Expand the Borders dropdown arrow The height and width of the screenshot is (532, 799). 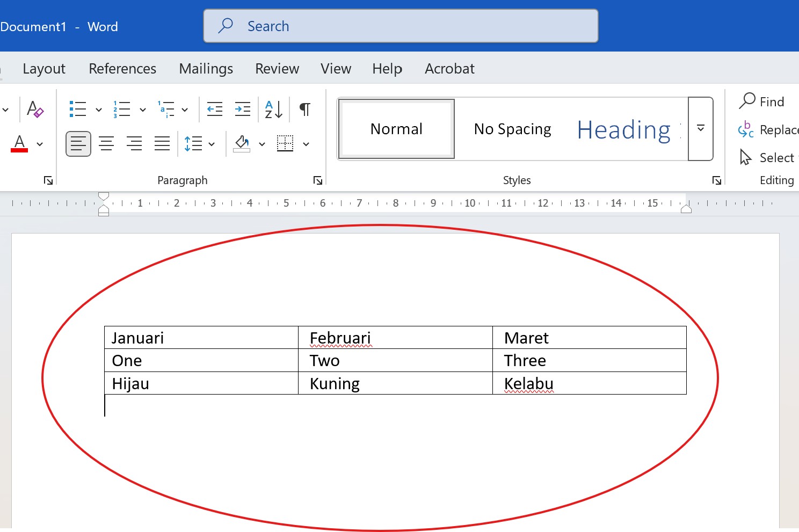pos(306,144)
